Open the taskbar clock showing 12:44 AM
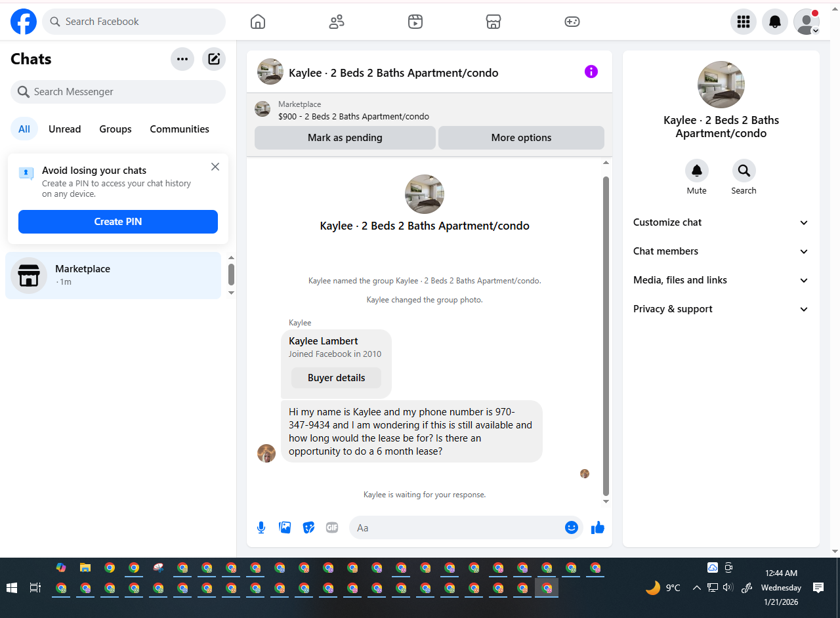Screen dimensions: 840x618 click(x=781, y=588)
